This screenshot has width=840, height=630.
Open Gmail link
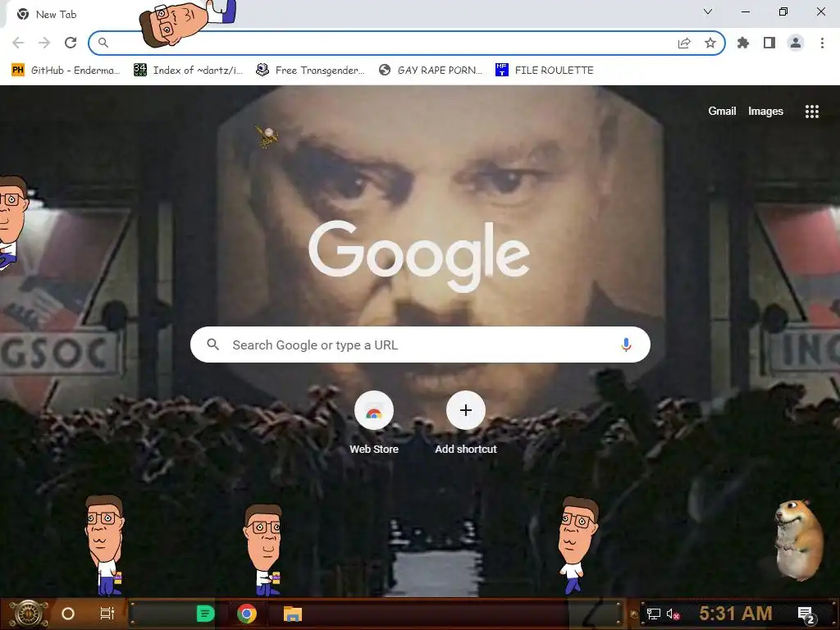722,111
